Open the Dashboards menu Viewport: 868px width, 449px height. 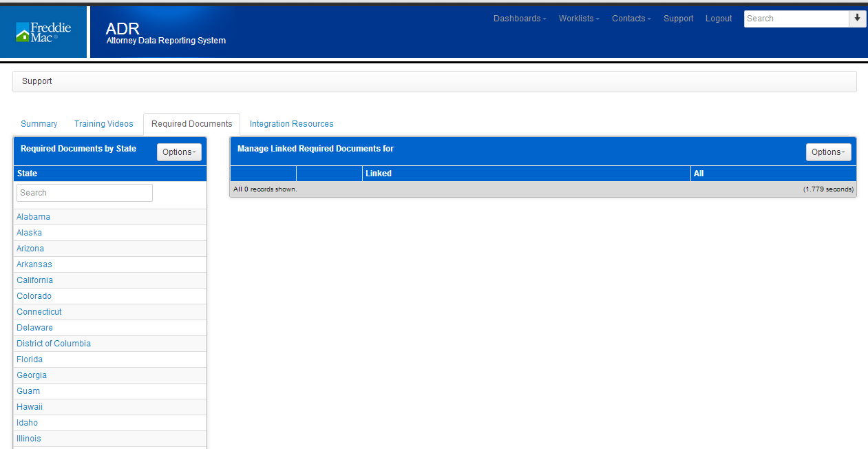[520, 19]
